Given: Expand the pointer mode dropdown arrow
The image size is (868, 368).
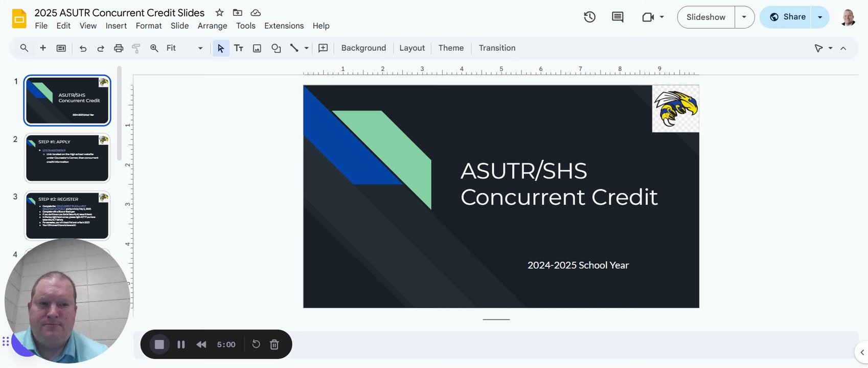Looking at the screenshot, I should pyautogui.click(x=830, y=48).
